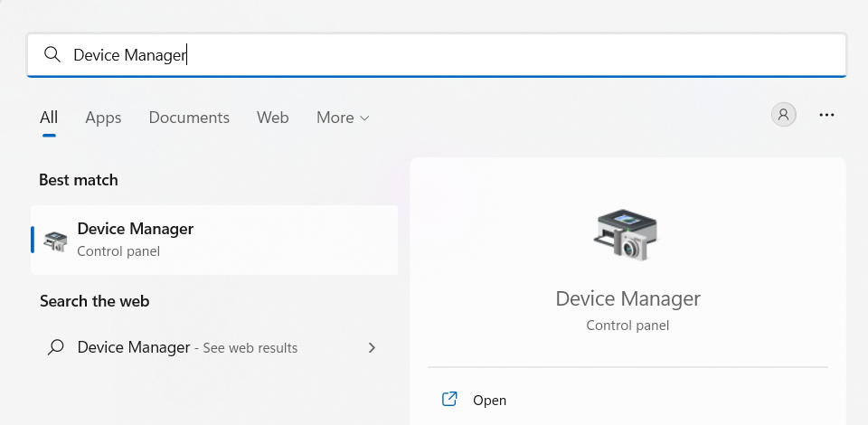Click Device Manager icon under Best match
The height and width of the screenshot is (425, 868).
pos(56,240)
